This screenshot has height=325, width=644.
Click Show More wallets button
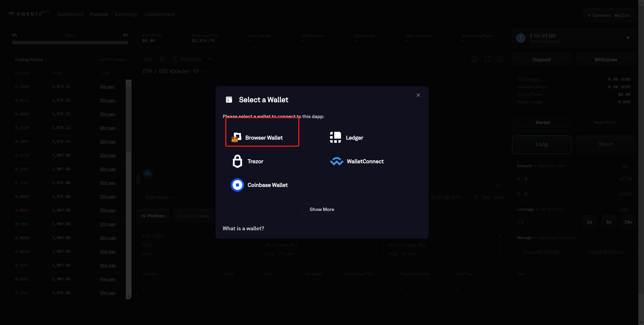click(322, 209)
